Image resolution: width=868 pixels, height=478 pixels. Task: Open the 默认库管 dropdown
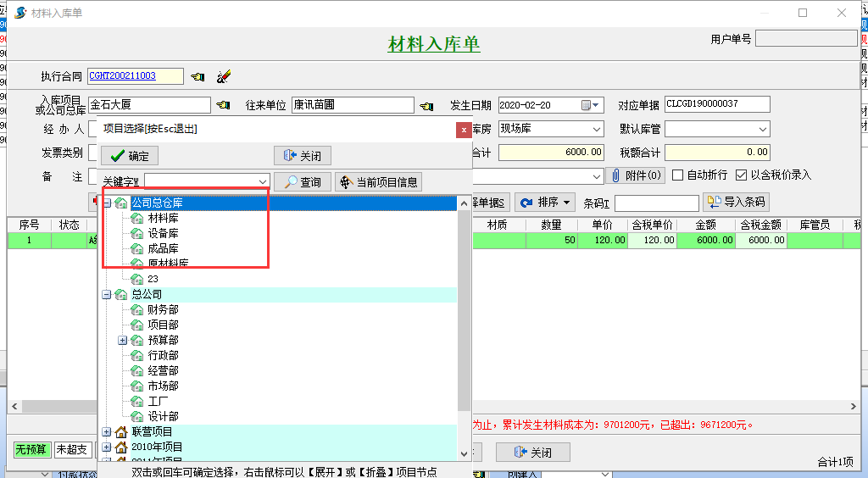tap(762, 130)
